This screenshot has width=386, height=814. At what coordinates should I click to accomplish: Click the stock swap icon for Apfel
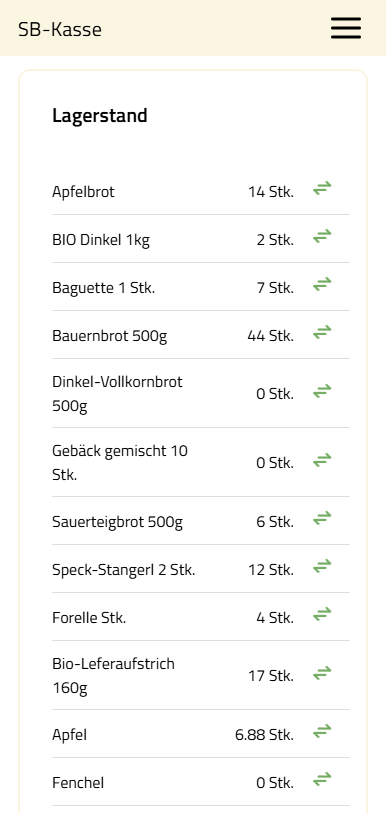[322, 732]
